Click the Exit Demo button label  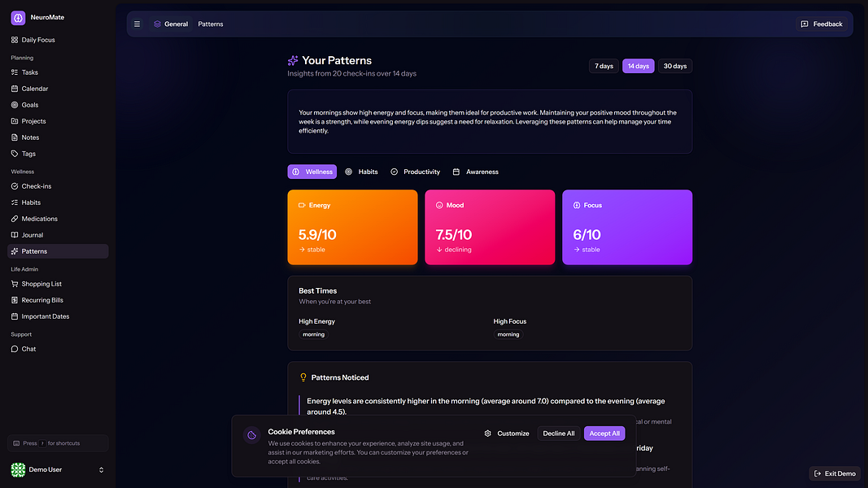click(x=840, y=473)
